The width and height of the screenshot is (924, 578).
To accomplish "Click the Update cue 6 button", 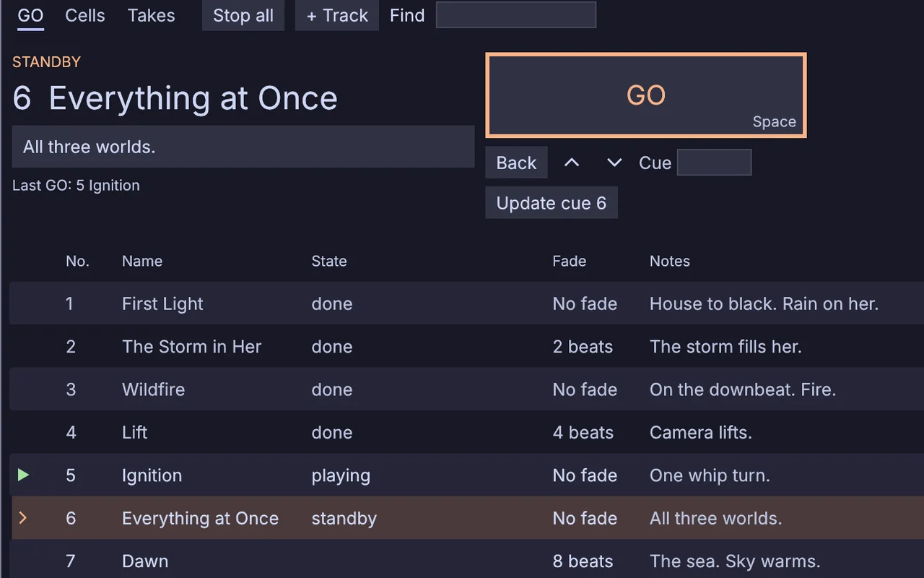I will 552,203.
